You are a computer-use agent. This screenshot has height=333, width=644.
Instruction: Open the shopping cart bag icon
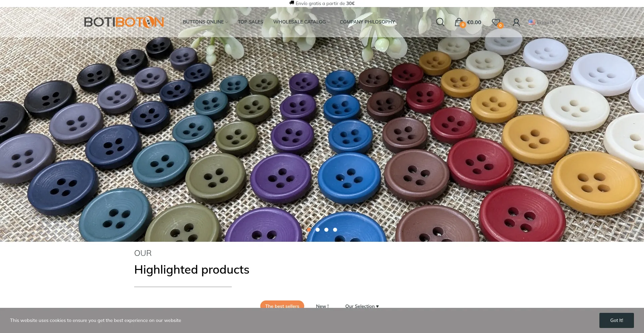(459, 22)
